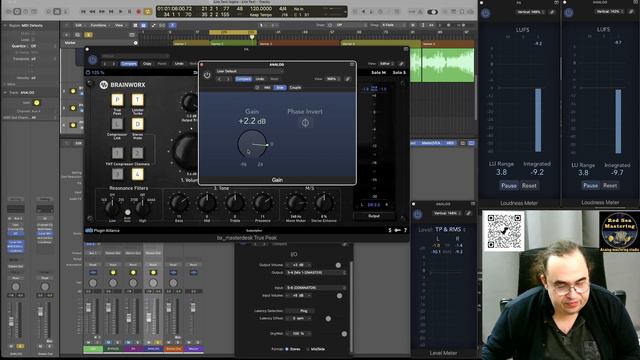Click Pause on the left Loudness Meter
This screenshot has height=360, width=640.
(509, 186)
